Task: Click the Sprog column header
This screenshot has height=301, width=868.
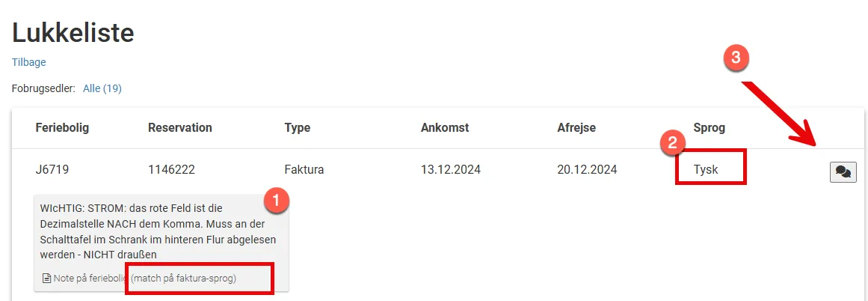Action: click(709, 128)
